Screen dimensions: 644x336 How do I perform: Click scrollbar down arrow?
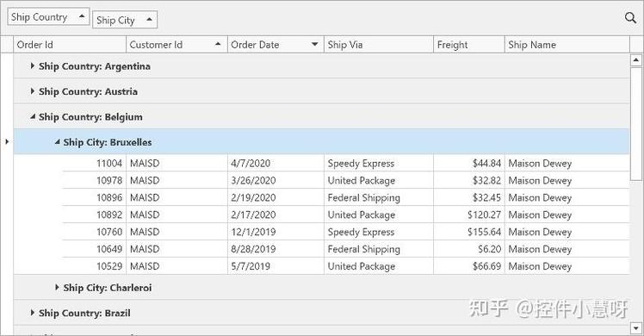point(635,327)
